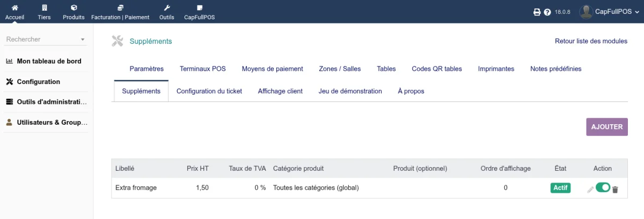Image resolution: width=644 pixels, height=219 pixels.
Task: Click the Ordre d'affichage column header
Action: [506, 168]
